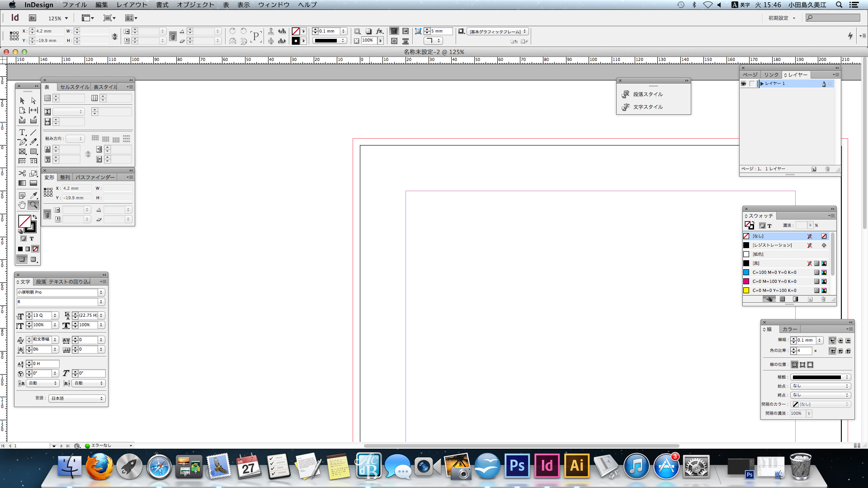Image resolution: width=868 pixels, height=488 pixels.
Task: Select the Rectangle Frame tool
Action: tap(22, 152)
